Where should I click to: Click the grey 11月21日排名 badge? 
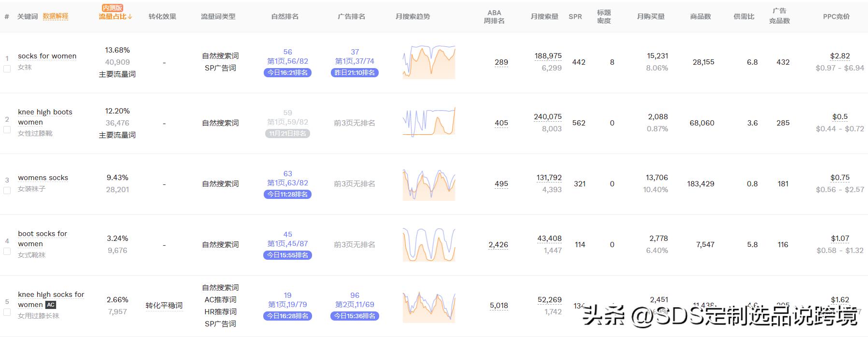click(x=287, y=134)
